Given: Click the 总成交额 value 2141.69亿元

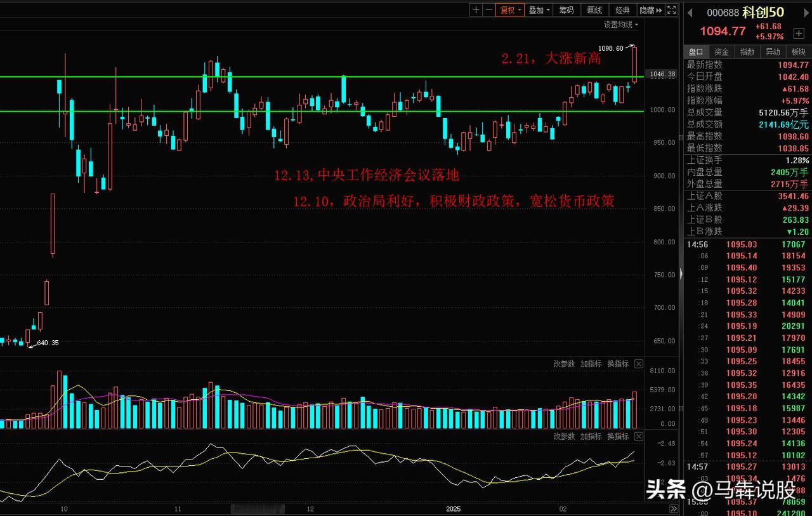Looking at the screenshot, I should click(784, 124).
